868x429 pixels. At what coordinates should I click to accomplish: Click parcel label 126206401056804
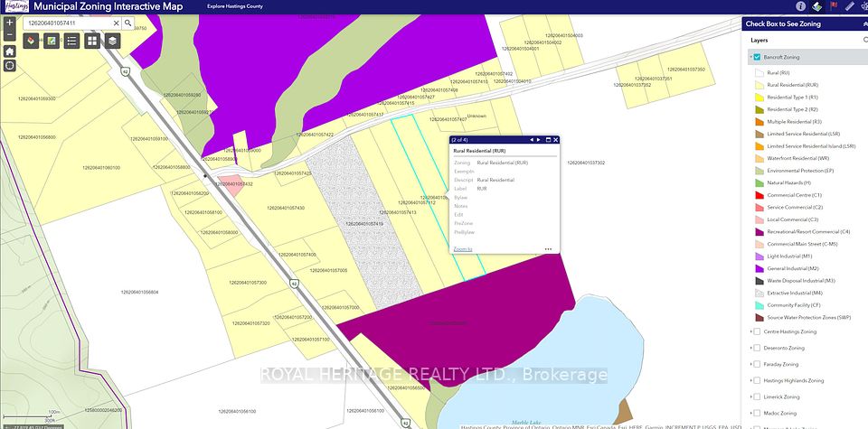pos(139,292)
